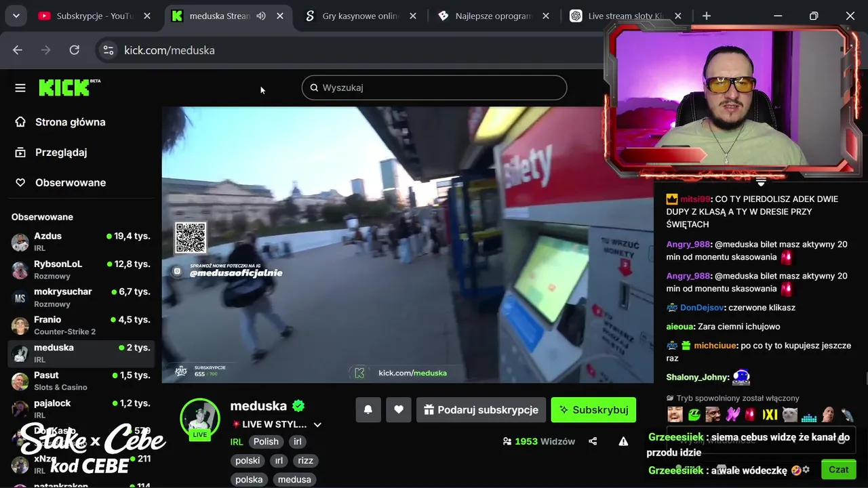
Task: Click the chat scrollbar thumb
Action: 866,378
